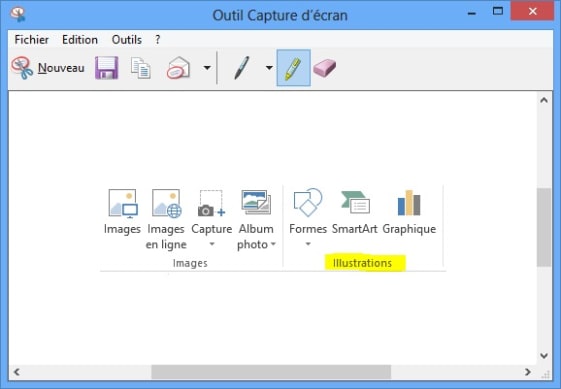Open dropdown arrow next to envelope icon
The width and height of the screenshot is (561, 389).
(x=207, y=68)
